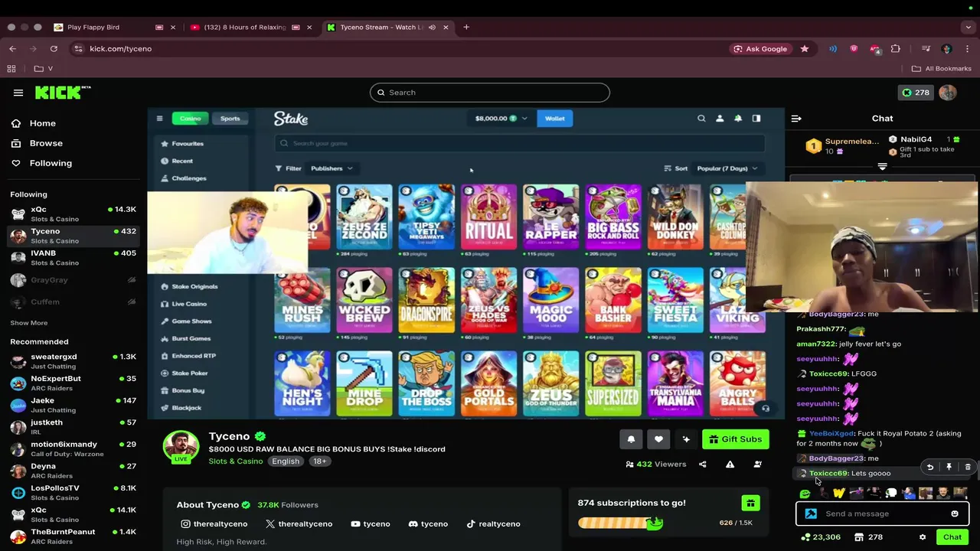This screenshot has width=980, height=551.
Task: Open IVANB channel in Following list
Action: click(x=73, y=258)
